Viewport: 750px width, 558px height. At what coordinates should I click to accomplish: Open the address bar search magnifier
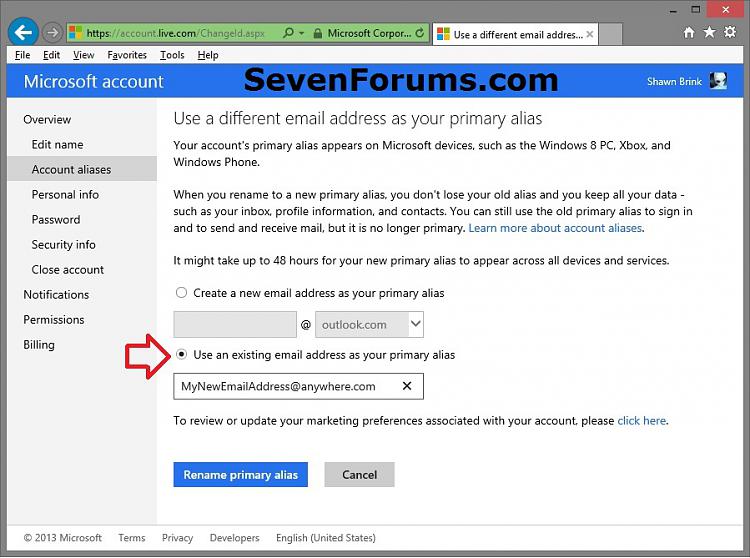(288, 33)
